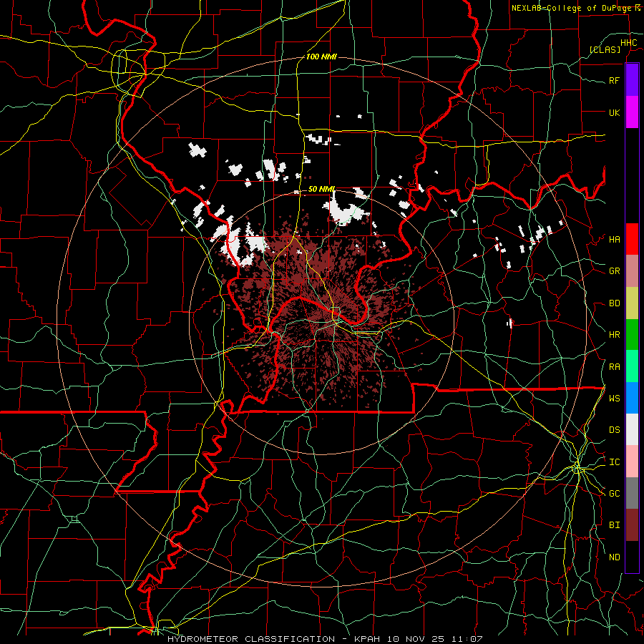644x644 pixels.
Task: Click the Hydrometeor Classification KPAH caption
Action: 325,639
